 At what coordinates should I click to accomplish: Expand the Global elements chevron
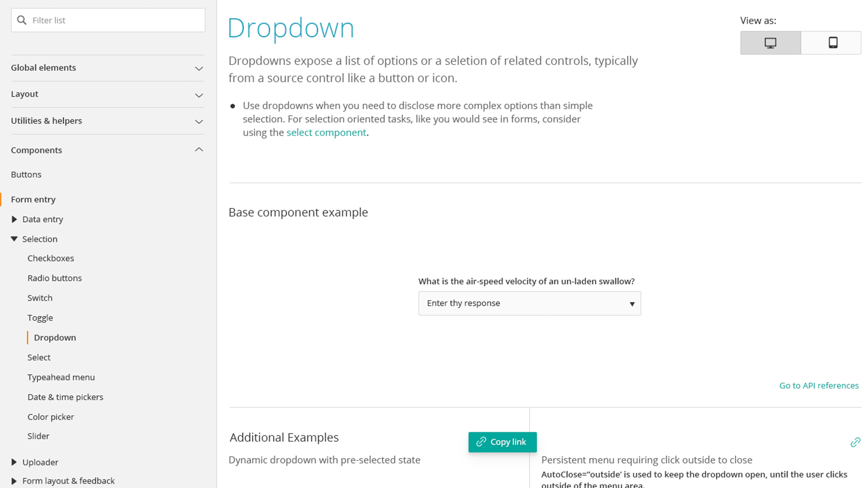(x=199, y=69)
